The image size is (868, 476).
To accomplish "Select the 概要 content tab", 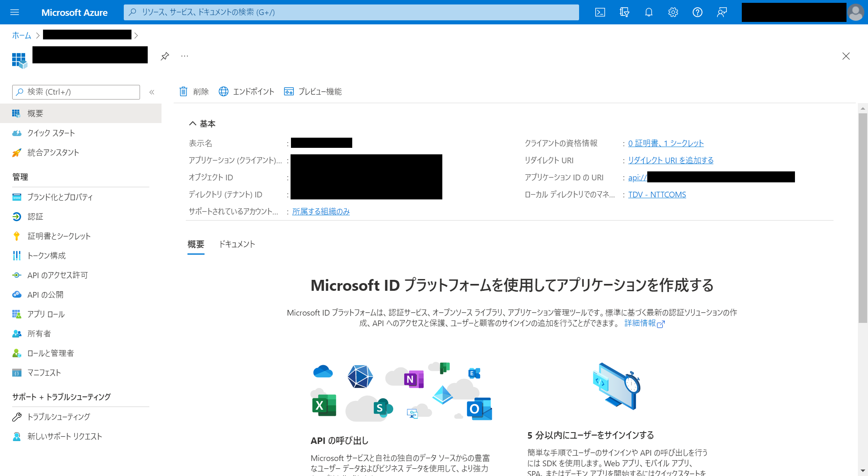I will (x=196, y=244).
